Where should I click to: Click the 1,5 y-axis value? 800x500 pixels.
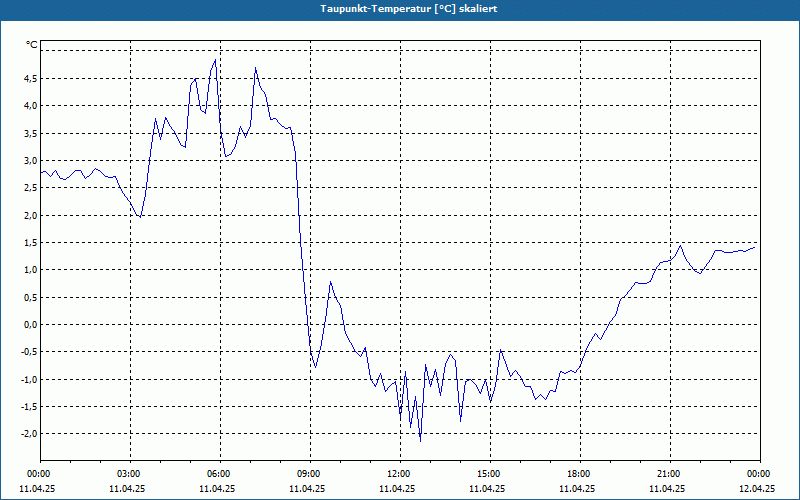click(30, 242)
